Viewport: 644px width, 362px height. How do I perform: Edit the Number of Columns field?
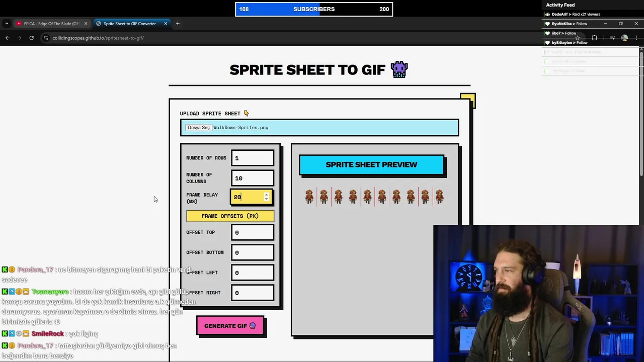click(253, 178)
